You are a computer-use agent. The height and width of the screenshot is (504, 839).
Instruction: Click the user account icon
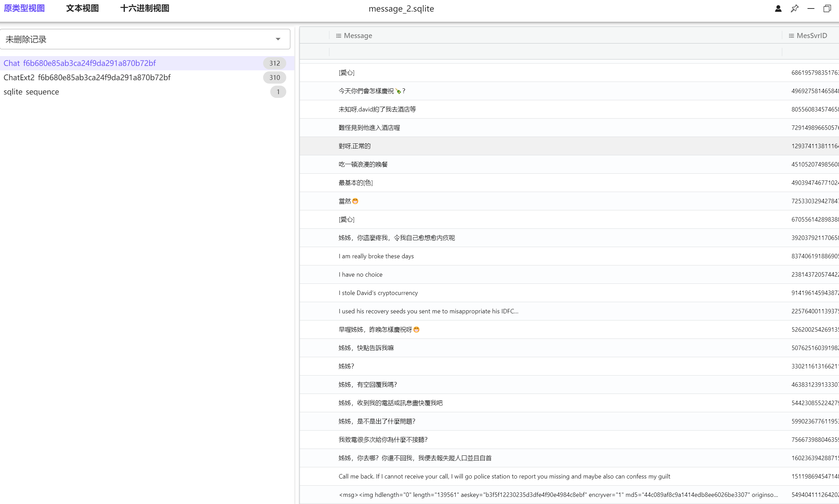pyautogui.click(x=778, y=8)
